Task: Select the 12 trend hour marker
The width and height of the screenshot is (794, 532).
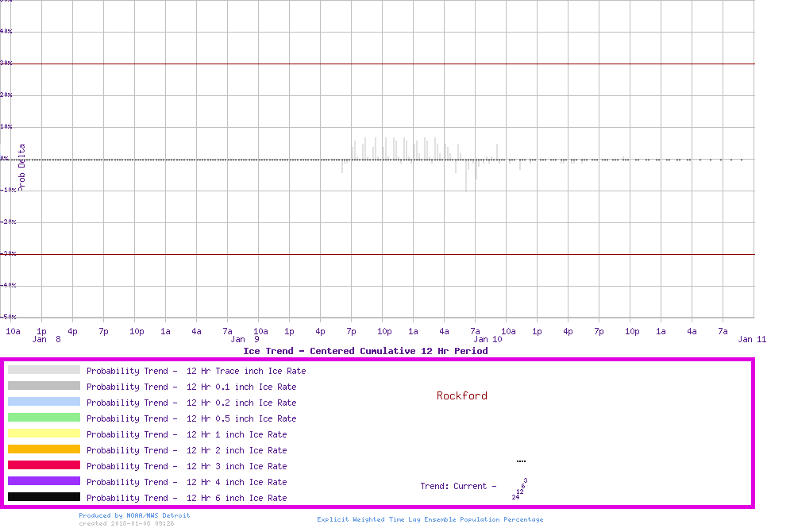Action: pos(519,492)
